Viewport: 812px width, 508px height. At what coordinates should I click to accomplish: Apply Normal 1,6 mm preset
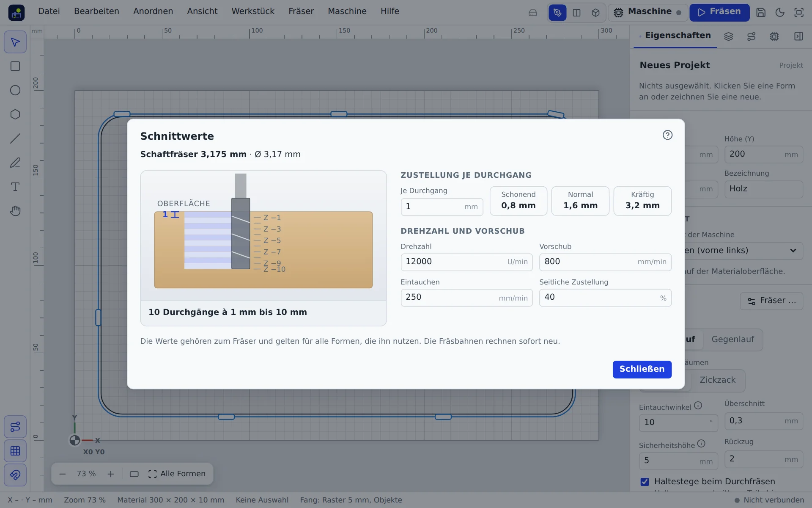(580, 201)
